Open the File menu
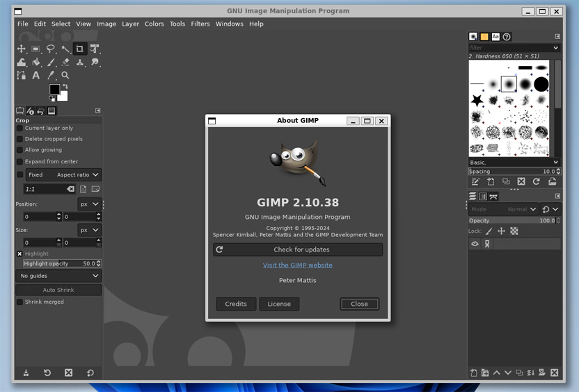The width and height of the screenshot is (579, 392). point(22,24)
